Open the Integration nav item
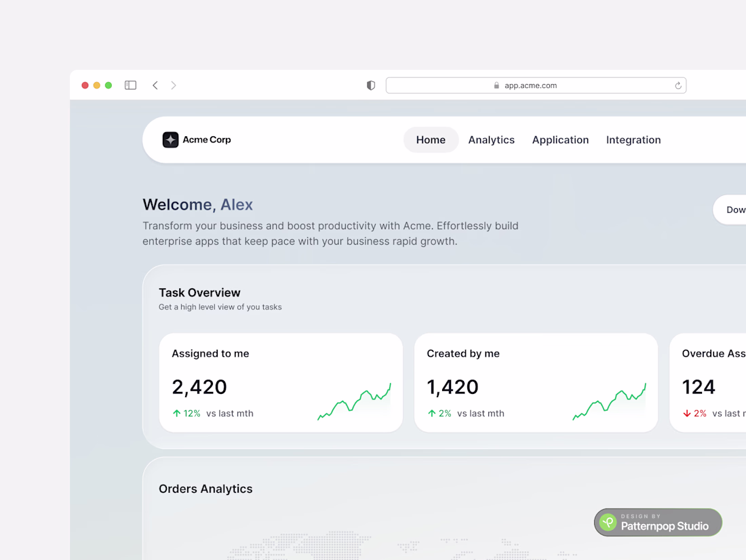This screenshot has width=746, height=560. pyautogui.click(x=633, y=140)
